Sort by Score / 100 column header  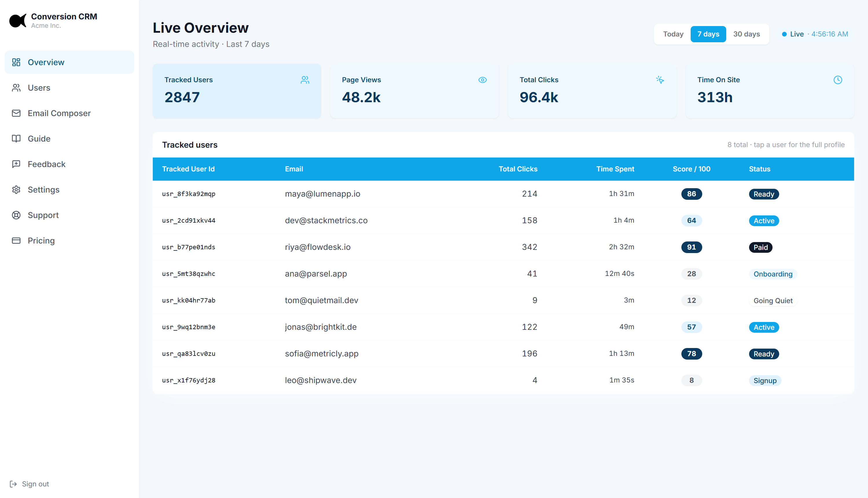691,169
